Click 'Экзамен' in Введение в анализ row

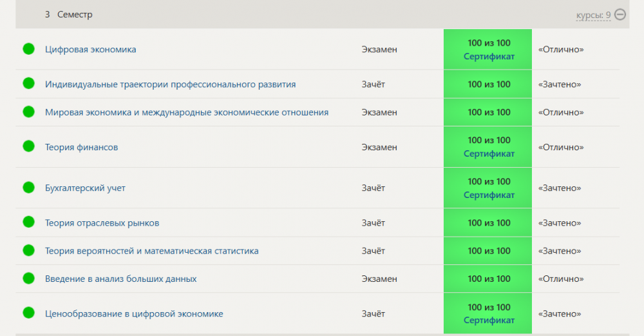pyautogui.click(x=379, y=279)
